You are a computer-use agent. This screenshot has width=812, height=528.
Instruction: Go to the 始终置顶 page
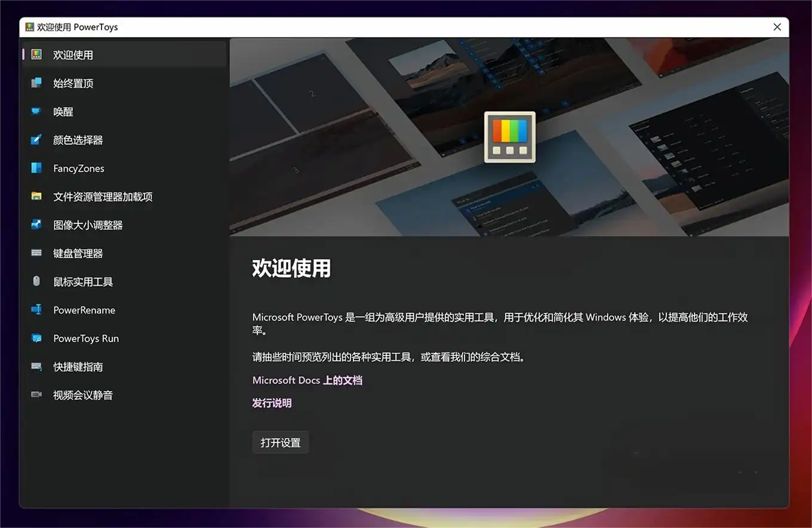(x=124, y=83)
